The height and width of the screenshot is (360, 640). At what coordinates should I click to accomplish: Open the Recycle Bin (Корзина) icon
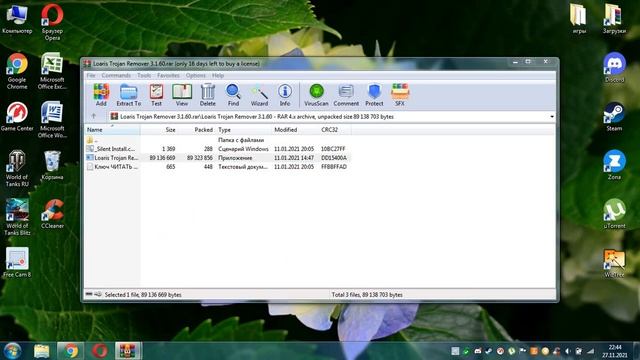tap(52, 165)
